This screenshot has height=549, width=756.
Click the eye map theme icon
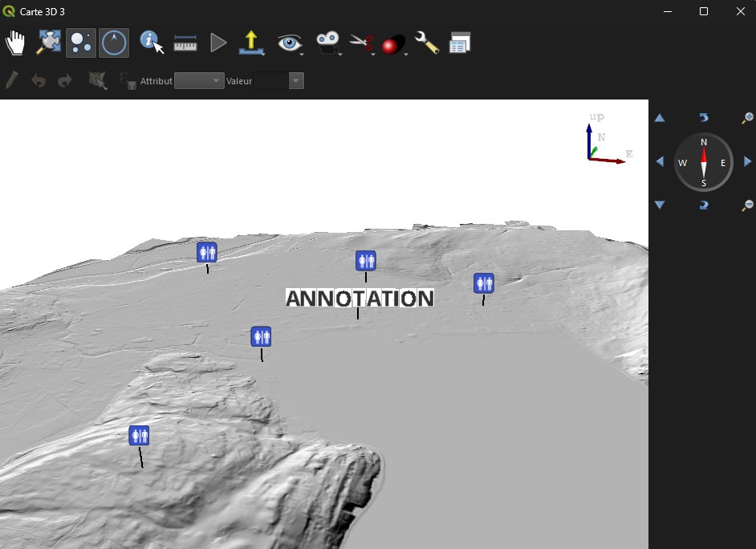289,43
